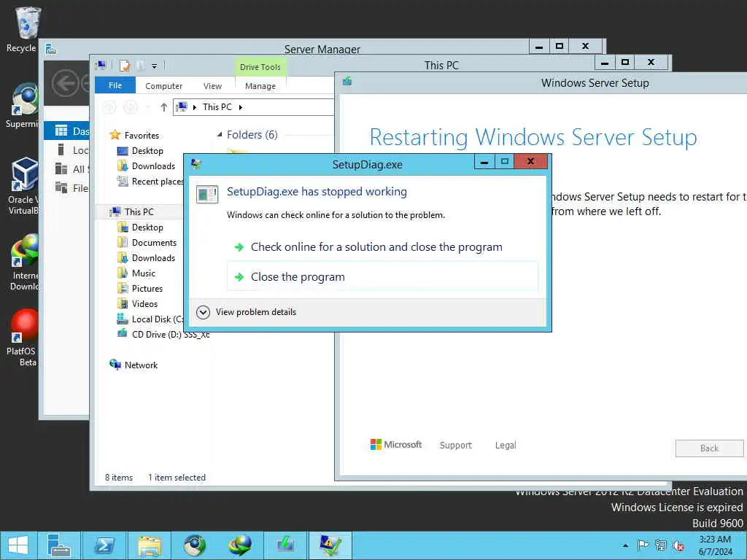Viewport: 747px width, 560px height.
Task: Open the Action Center flag icon
Action: [643, 545]
